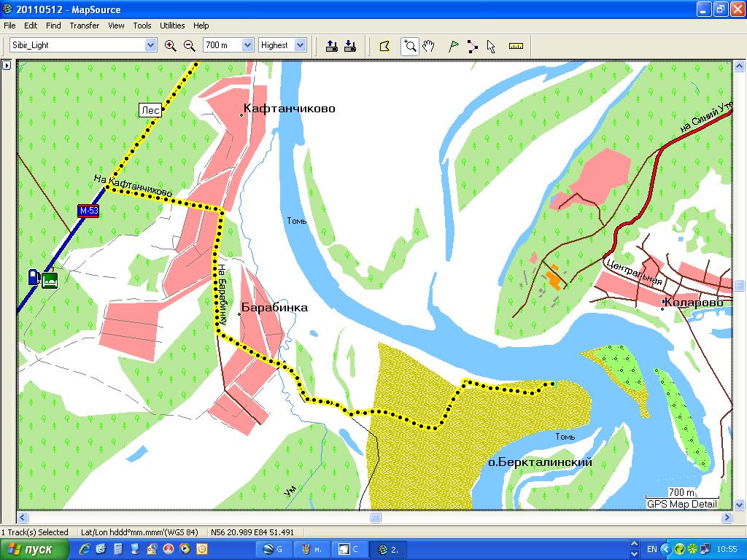Open the Highest detail level dropdown
Screen dimensions: 747x560
pos(300,45)
